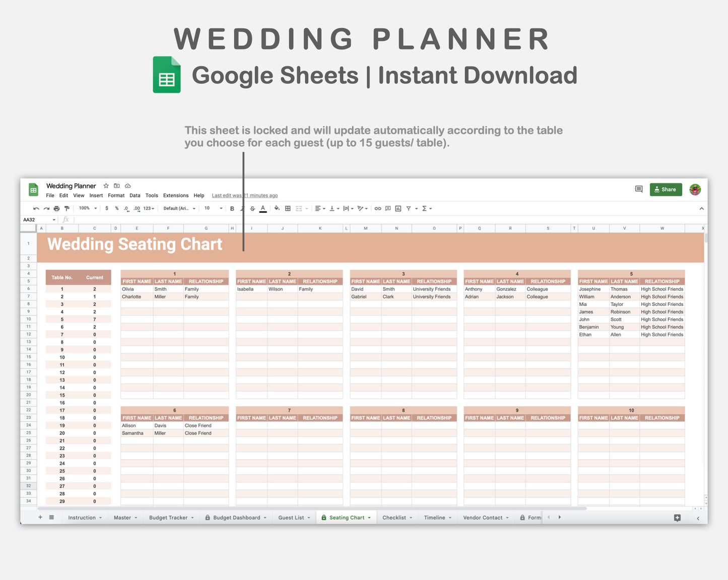Select the paint format tool
Image resolution: width=728 pixels, height=580 pixels.
[x=67, y=208]
